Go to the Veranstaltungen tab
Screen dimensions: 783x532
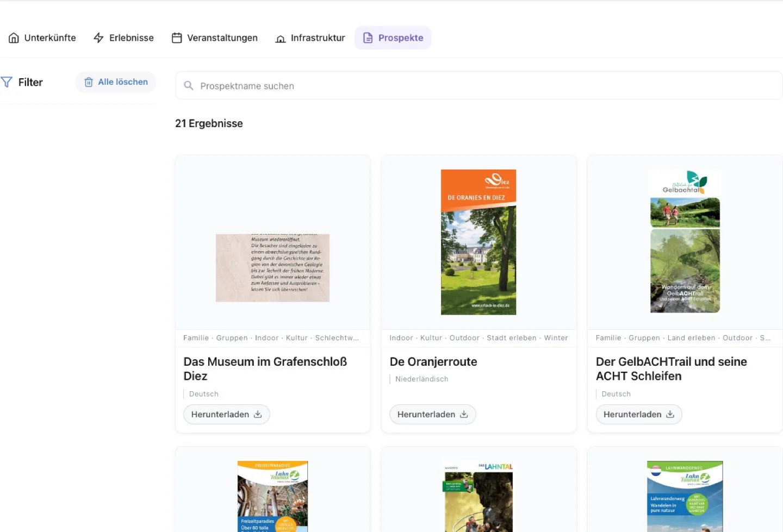(x=215, y=38)
